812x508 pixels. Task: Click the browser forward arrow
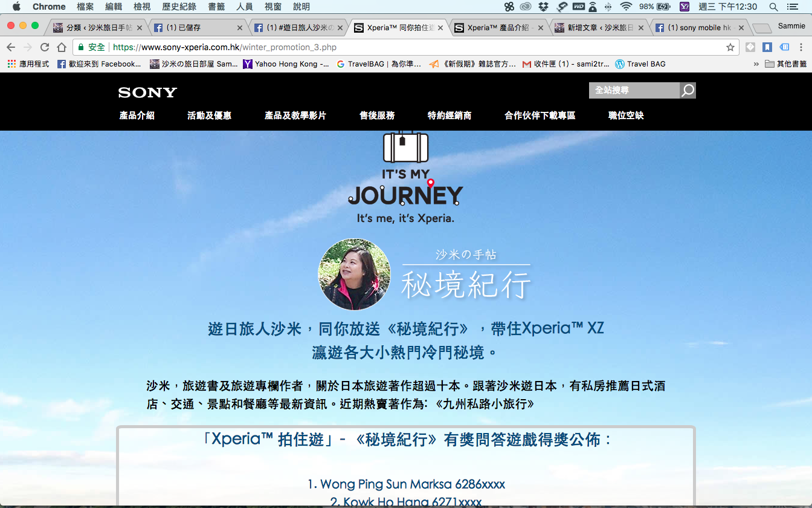(28, 47)
